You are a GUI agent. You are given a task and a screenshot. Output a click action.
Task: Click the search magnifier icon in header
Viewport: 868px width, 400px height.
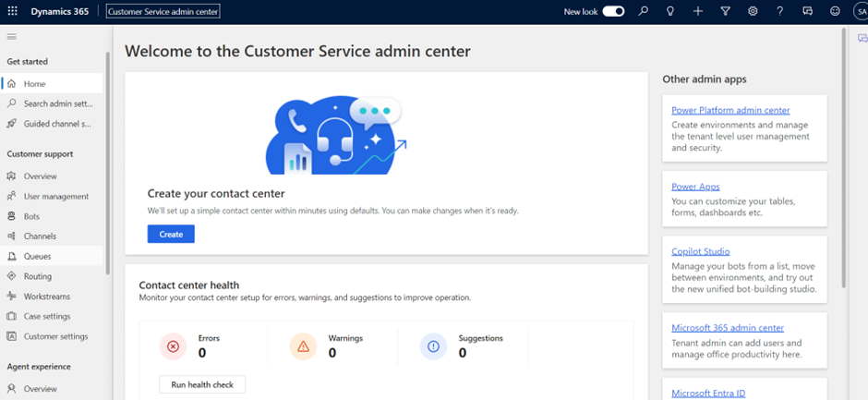(x=644, y=11)
